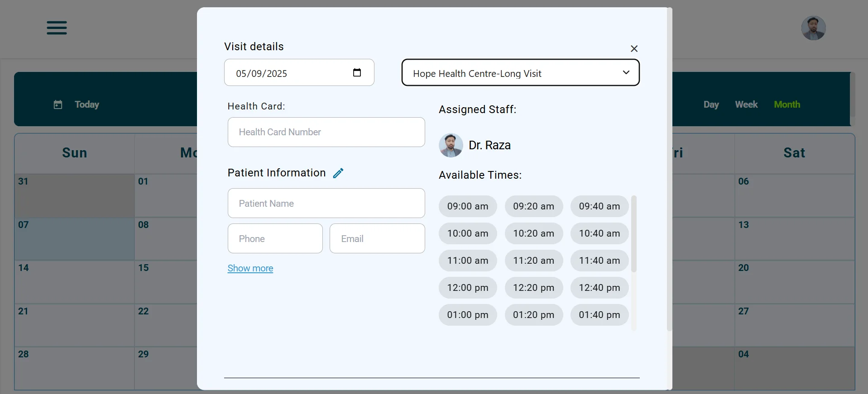The image size is (868, 394).
Task: Choose the 10:20 am time slot
Action: point(533,233)
